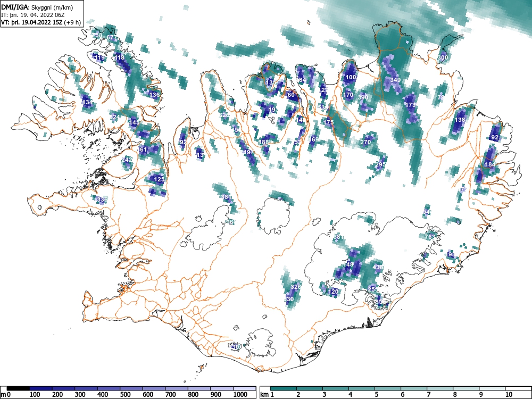This screenshot has height=399, width=532.
Task: Click the visibility value 270 on the map
Action: (365, 142)
